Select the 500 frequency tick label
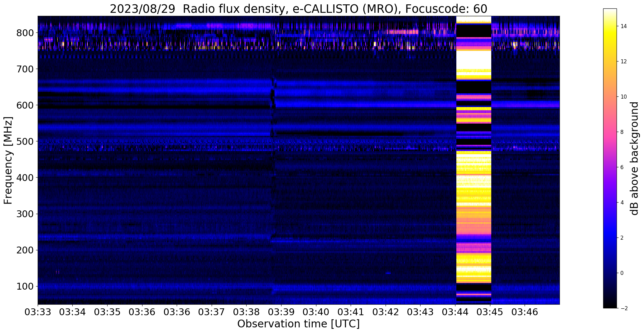 (25, 141)
